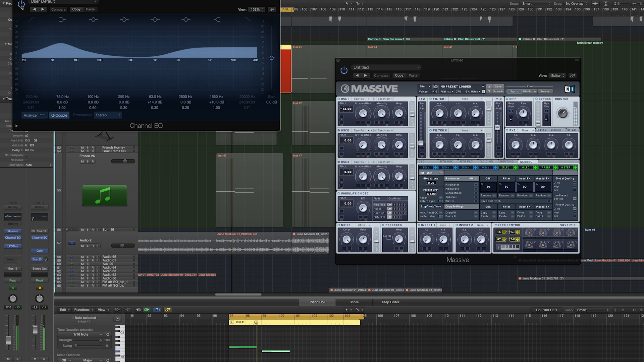Click Massive preset up arrow
This screenshot has height=362, width=644.
point(489,86)
